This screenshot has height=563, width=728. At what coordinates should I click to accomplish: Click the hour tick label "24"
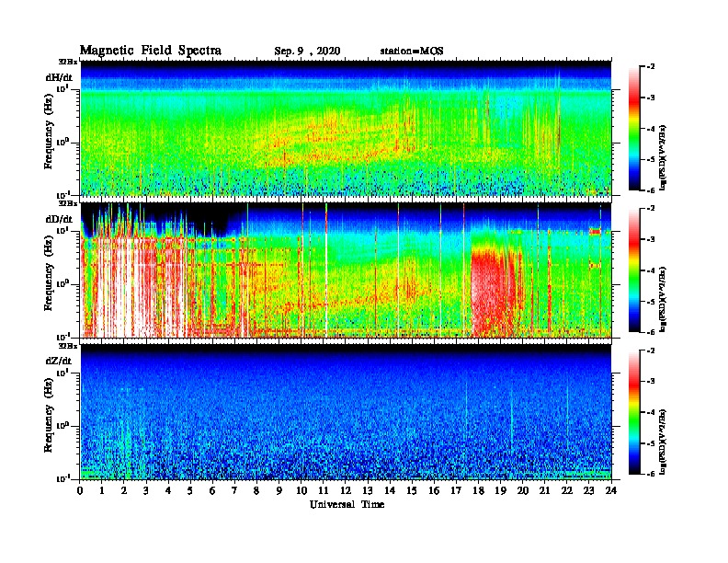(611, 491)
